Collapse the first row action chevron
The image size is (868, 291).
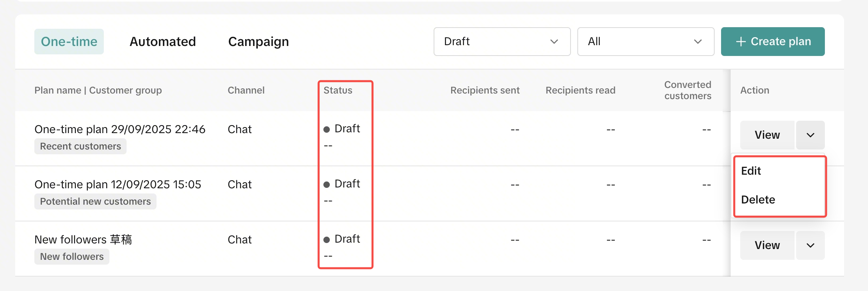[811, 135]
